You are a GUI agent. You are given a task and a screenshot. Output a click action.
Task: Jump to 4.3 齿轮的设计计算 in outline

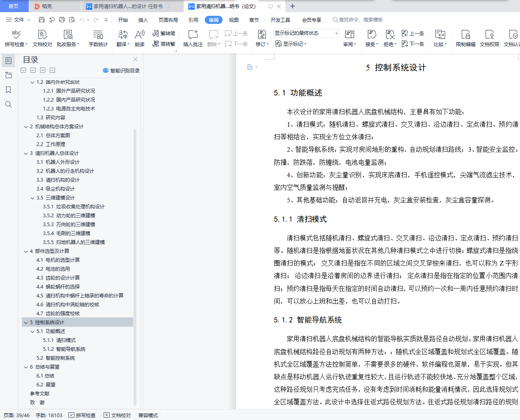58,278
